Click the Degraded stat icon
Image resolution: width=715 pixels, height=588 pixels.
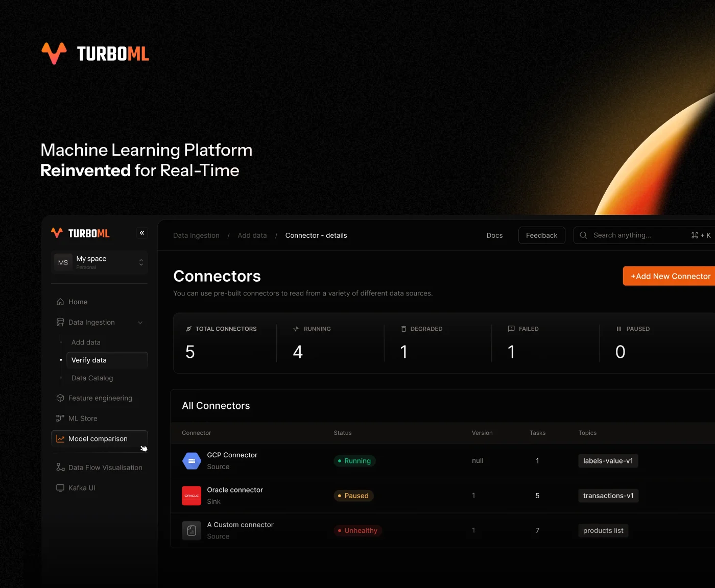point(404,329)
